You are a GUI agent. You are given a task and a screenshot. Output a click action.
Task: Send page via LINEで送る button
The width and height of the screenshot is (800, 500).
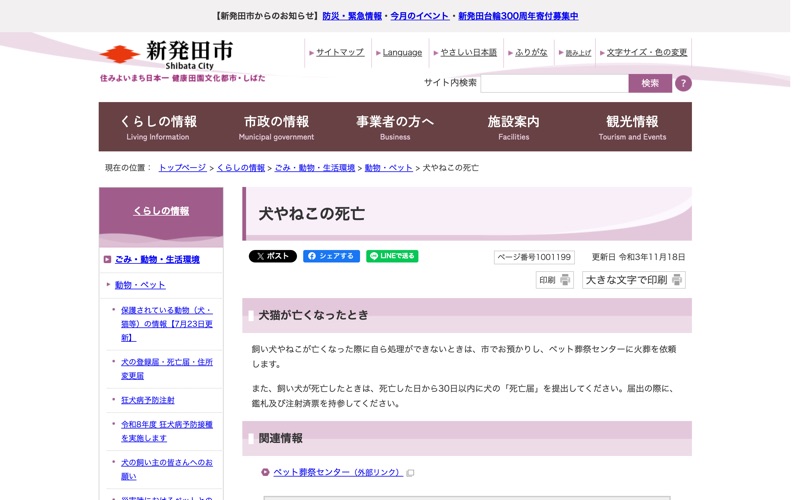392,256
